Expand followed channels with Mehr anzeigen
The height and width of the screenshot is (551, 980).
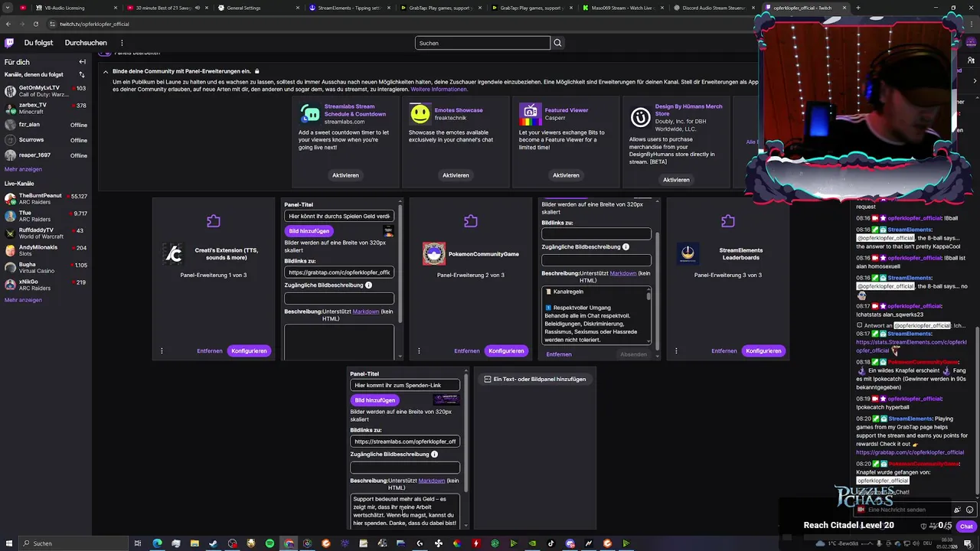click(x=24, y=169)
